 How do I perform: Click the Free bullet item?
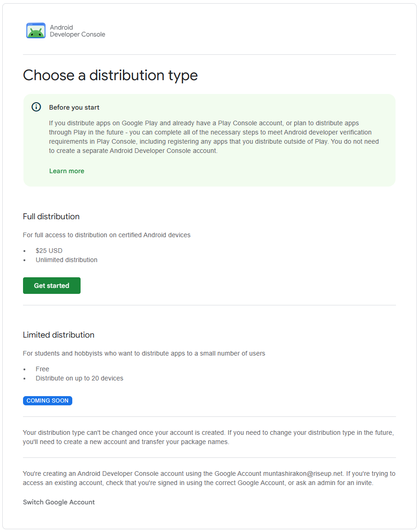[42, 369]
